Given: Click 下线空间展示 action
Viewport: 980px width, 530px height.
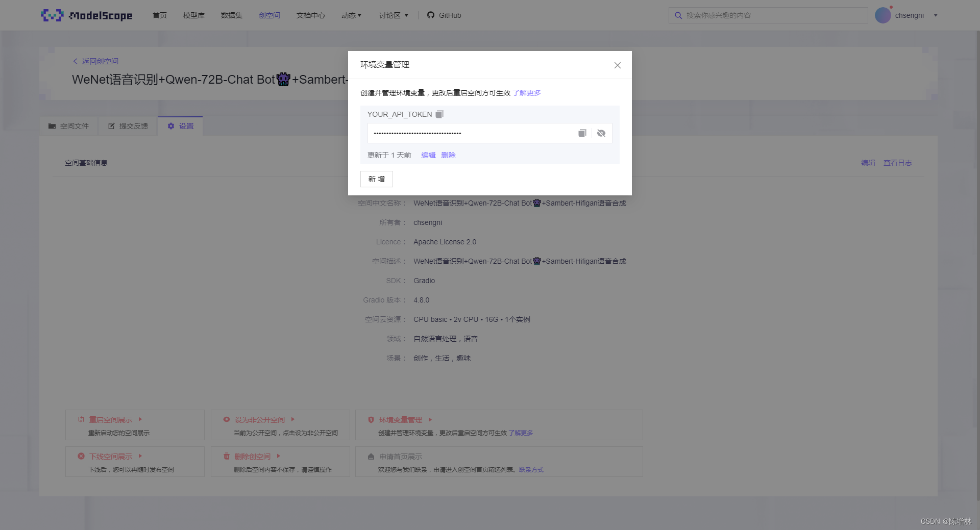Looking at the screenshot, I should click(111, 457).
